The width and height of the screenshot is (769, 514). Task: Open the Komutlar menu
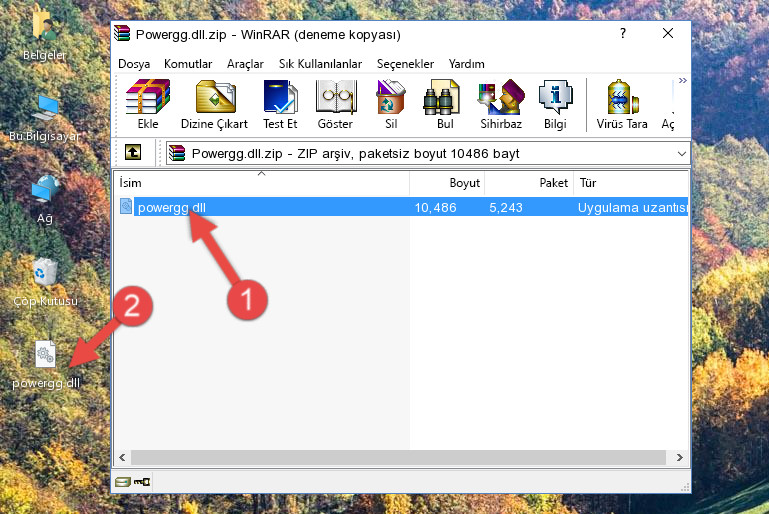pyautogui.click(x=188, y=64)
